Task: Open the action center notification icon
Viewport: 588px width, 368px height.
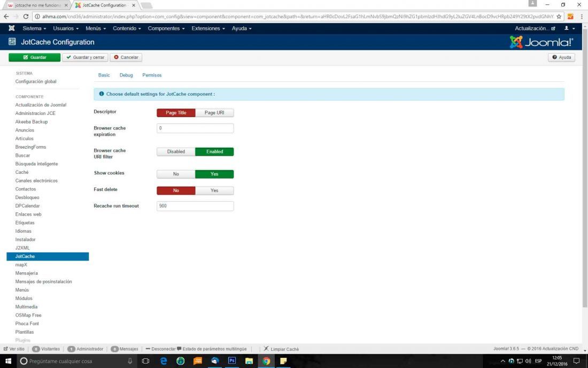Action: [x=576, y=361]
